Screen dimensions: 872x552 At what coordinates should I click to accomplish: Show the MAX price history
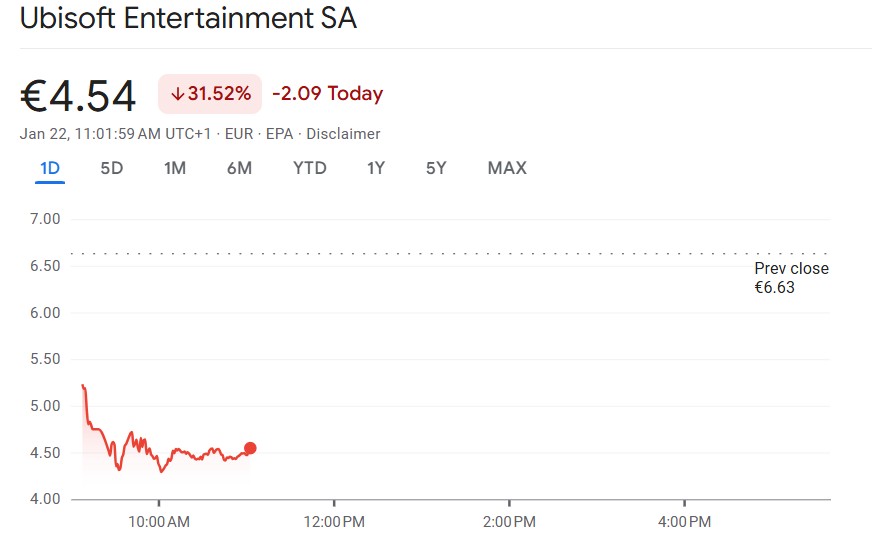tap(507, 168)
